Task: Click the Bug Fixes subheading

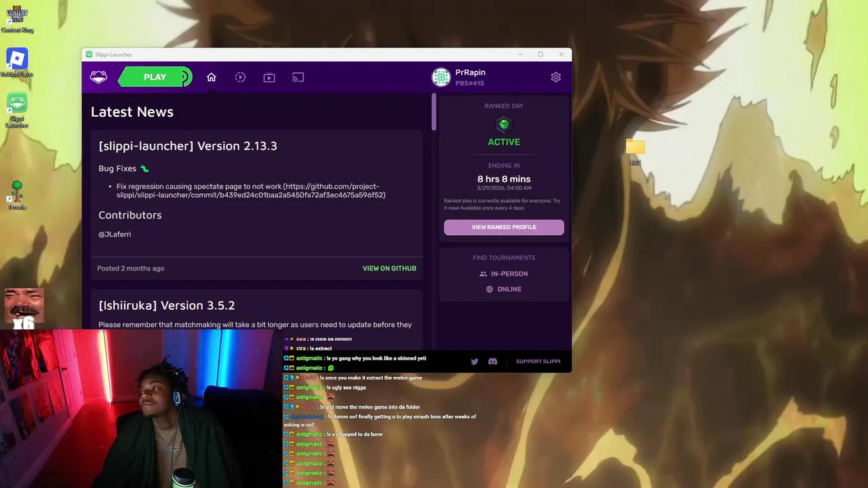Action: click(x=117, y=169)
